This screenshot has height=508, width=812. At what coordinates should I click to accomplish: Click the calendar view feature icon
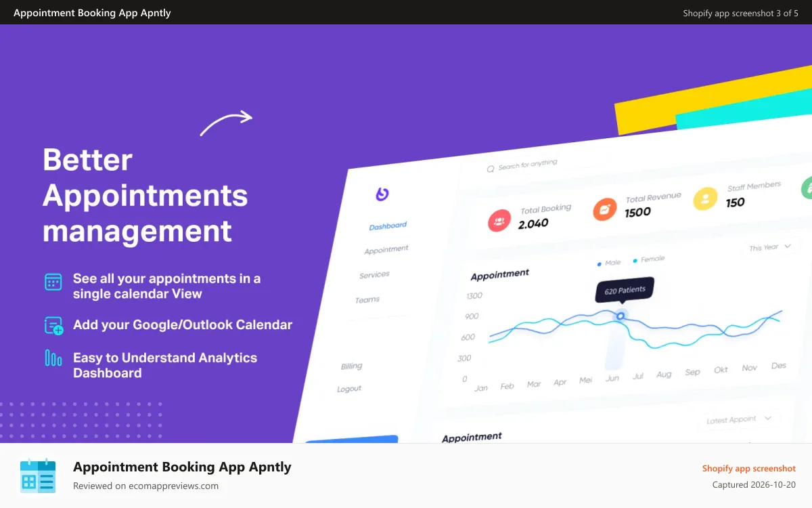[53, 282]
